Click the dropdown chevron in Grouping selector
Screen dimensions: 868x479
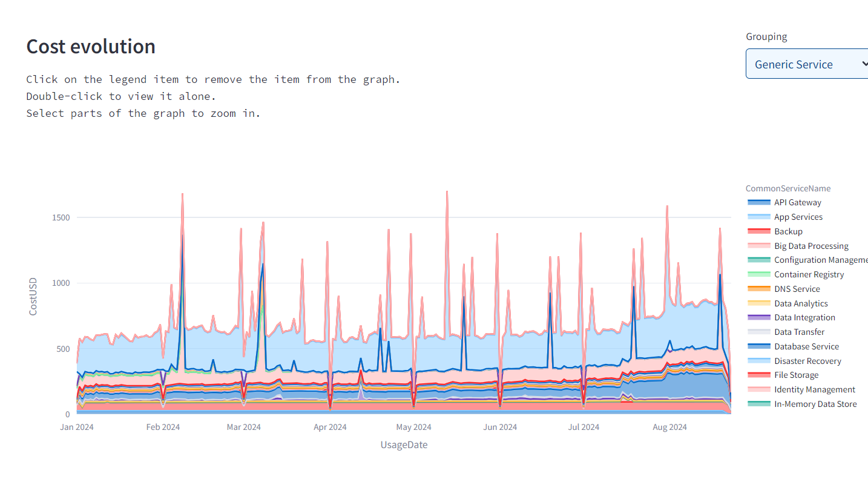pyautogui.click(x=863, y=64)
